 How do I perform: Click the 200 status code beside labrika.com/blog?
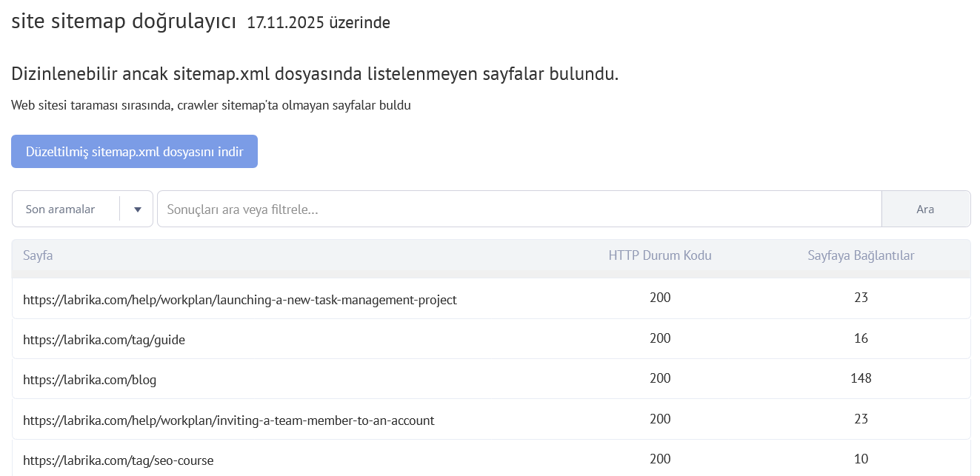point(660,379)
